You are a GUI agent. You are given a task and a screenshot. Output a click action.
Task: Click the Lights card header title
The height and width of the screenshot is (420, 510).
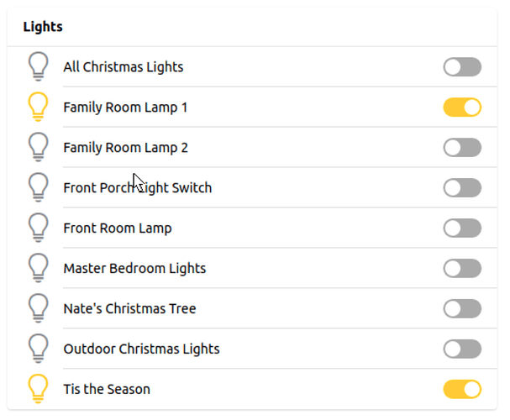point(43,27)
